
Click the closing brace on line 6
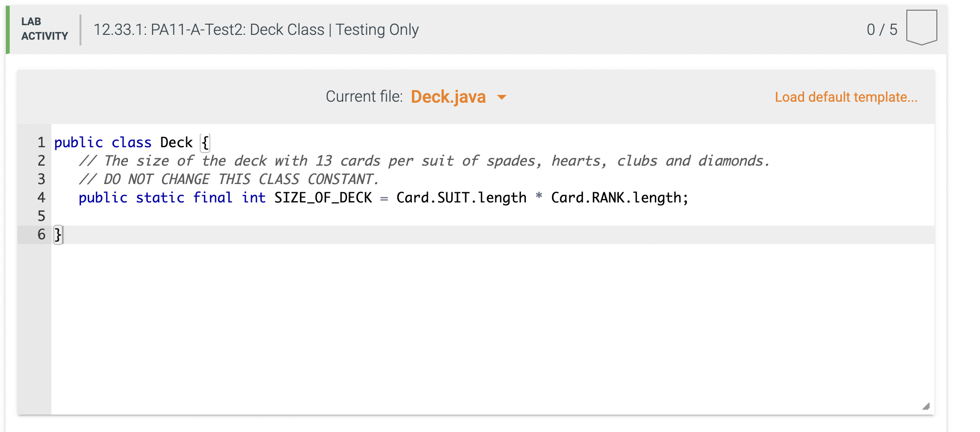click(x=57, y=235)
